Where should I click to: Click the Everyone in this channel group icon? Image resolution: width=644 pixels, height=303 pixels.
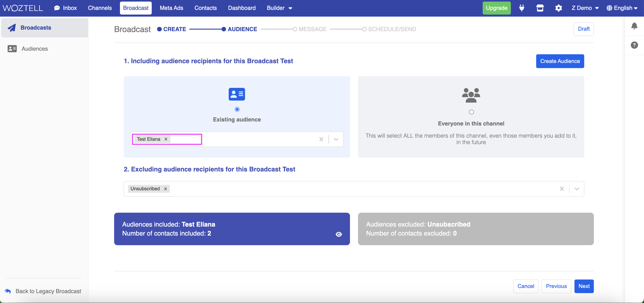coord(471,95)
